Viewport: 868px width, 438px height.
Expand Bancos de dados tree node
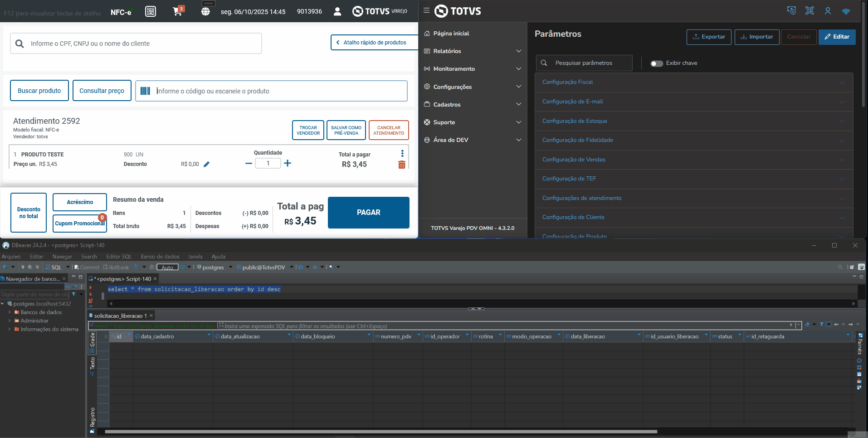10,312
